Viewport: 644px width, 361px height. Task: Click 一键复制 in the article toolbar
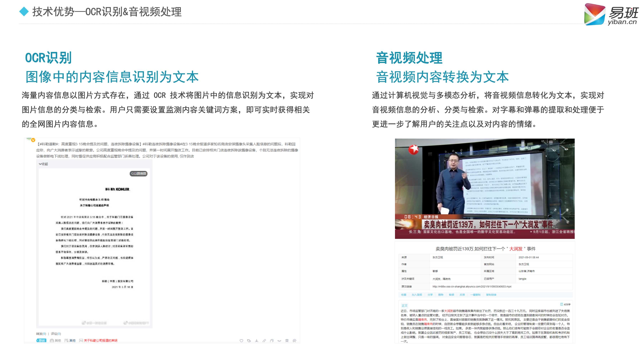coord(475,295)
